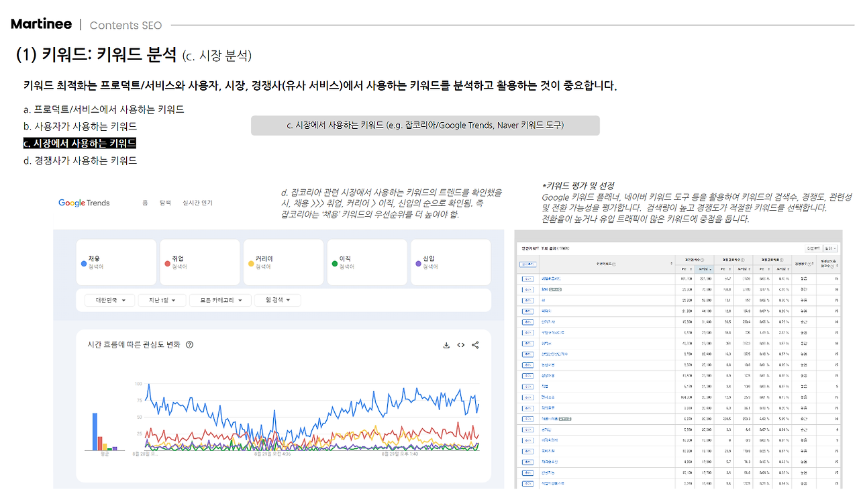Toggle sorting on the 모바일 search count column
This screenshot has height=504, width=859.
(x=704, y=269)
